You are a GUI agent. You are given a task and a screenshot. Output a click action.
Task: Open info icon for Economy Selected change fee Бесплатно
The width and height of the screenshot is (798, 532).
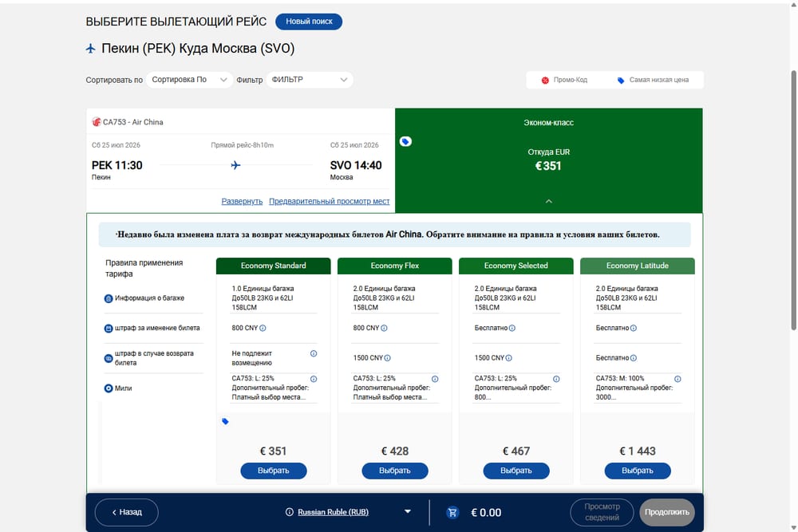[512, 328]
